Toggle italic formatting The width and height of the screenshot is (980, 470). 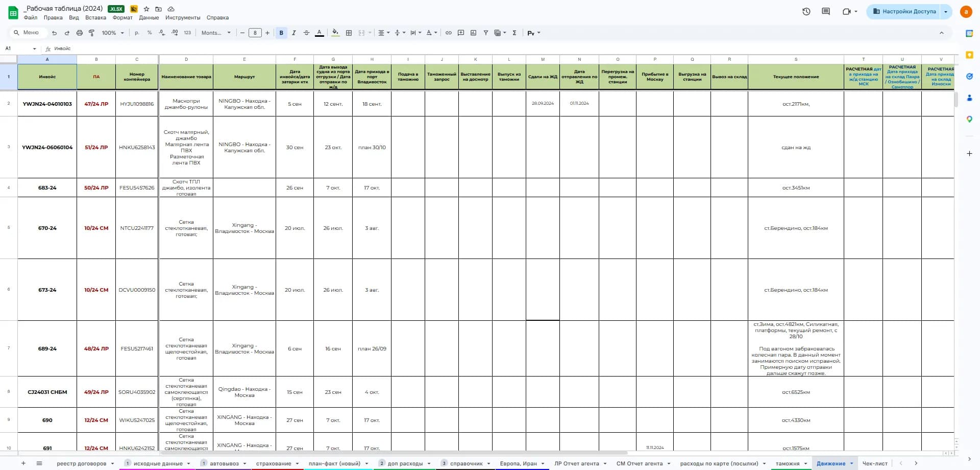294,33
